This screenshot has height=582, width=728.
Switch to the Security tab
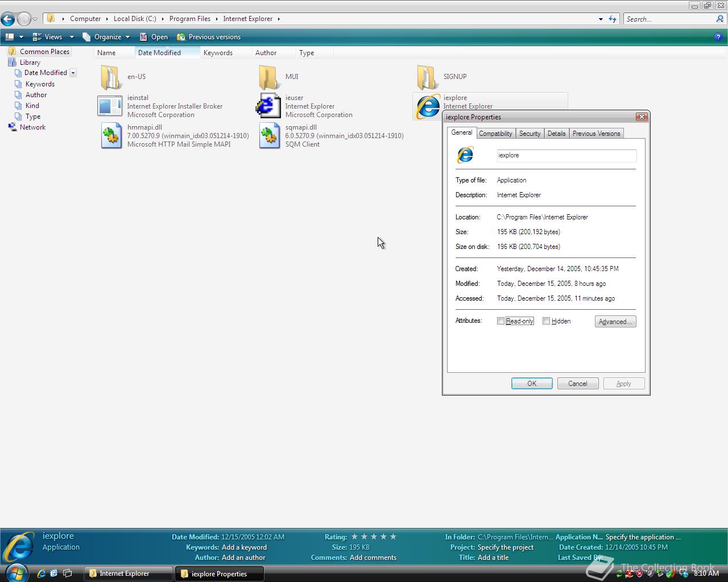[x=530, y=134]
